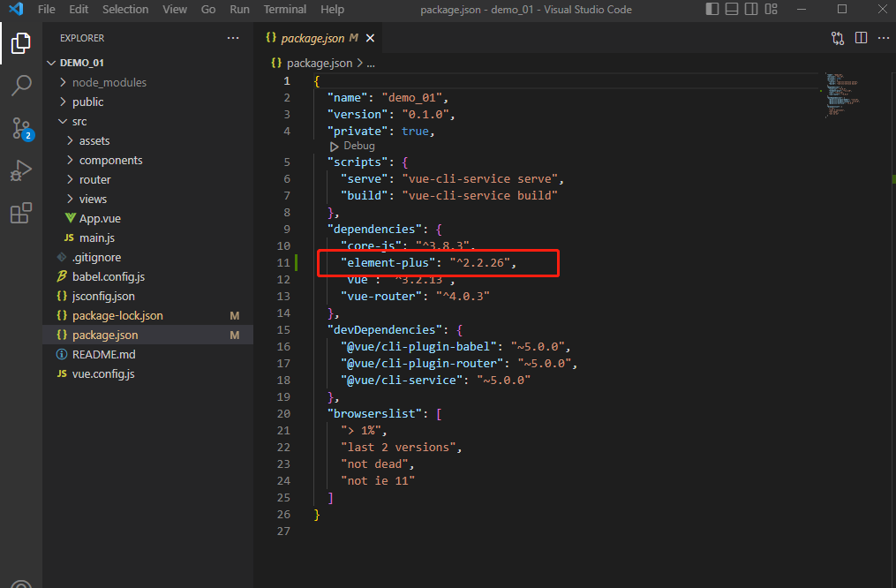The image size is (896, 588).
Task: Expand the components folder
Action: tap(110, 160)
